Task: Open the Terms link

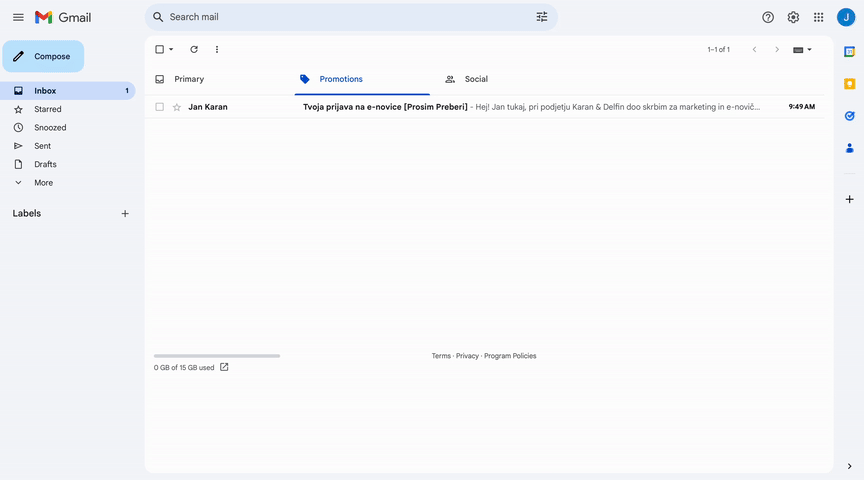Action: click(x=441, y=356)
